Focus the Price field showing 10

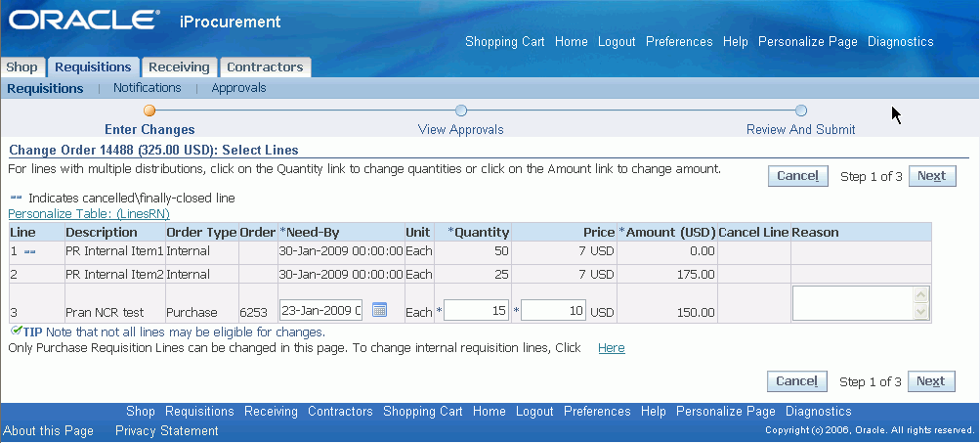pyautogui.click(x=553, y=310)
